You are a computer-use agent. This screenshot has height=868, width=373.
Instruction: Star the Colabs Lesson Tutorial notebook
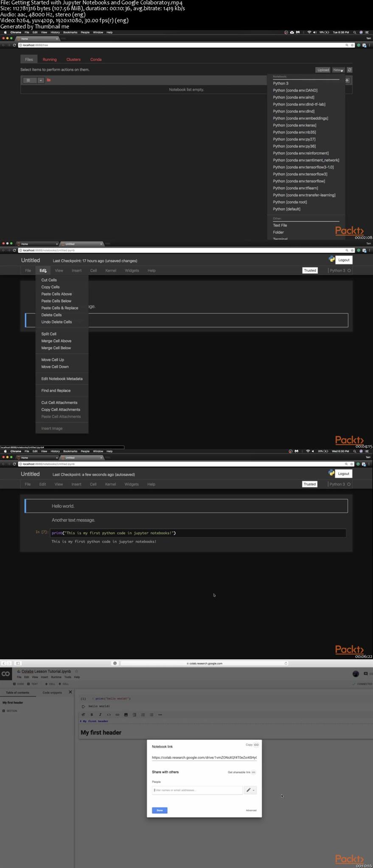coord(76,671)
